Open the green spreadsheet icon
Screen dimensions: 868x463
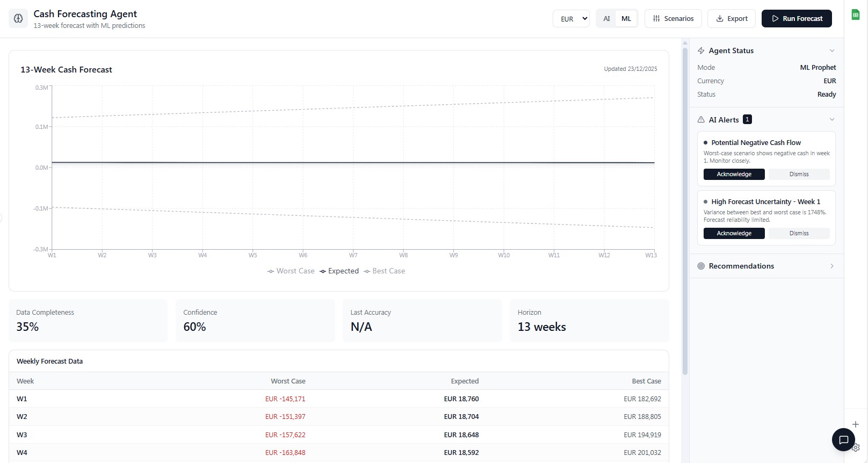(856, 15)
